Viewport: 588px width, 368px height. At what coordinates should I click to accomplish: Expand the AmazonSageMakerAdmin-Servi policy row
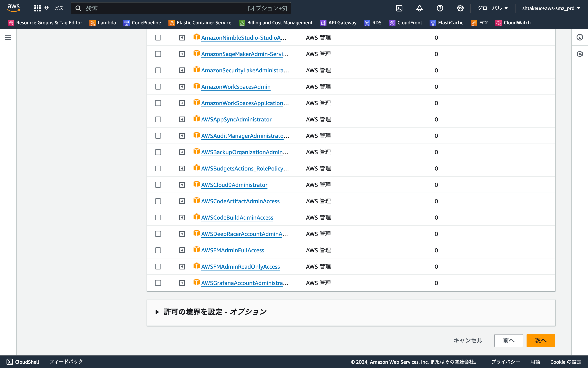pos(182,54)
